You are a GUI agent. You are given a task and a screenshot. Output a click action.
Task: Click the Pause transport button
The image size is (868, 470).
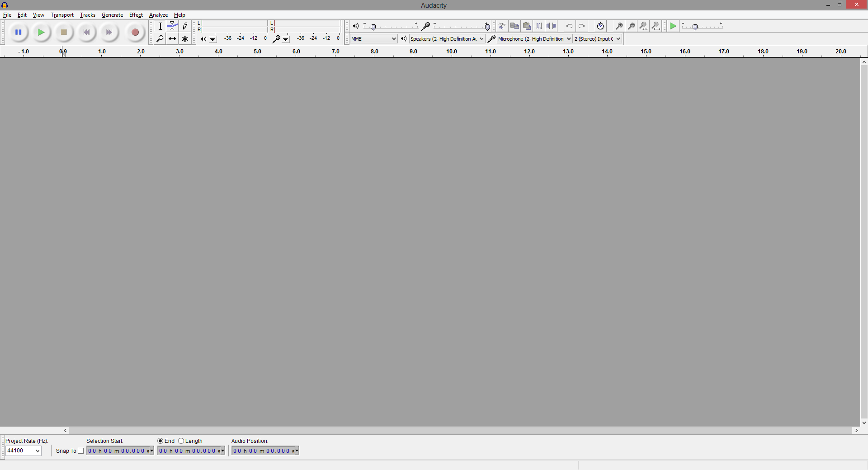(19, 33)
